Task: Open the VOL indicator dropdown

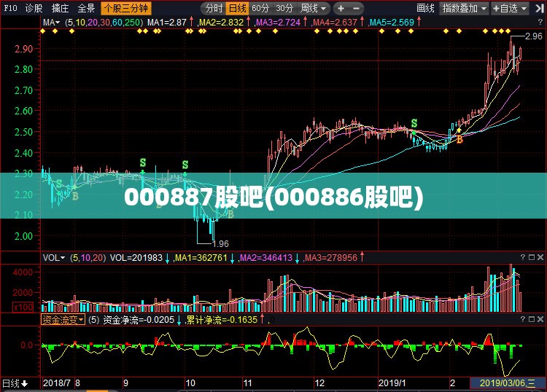Action: click(x=54, y=258)
